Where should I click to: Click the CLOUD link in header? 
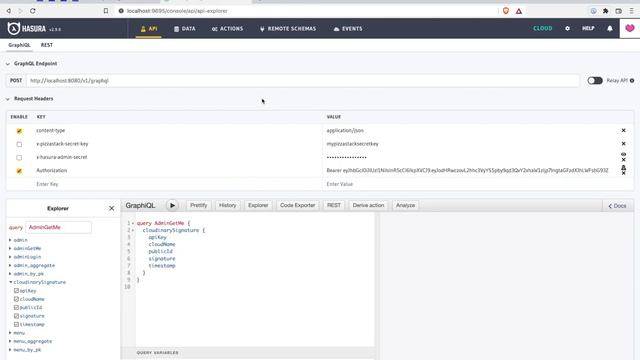[x=542, y=29]
